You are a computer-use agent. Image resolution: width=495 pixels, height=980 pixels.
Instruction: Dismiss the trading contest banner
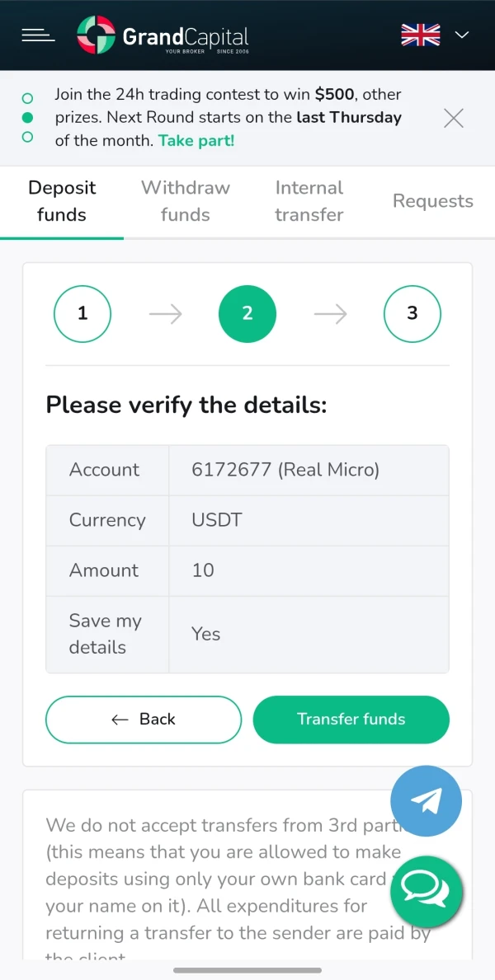click(454, 118)
